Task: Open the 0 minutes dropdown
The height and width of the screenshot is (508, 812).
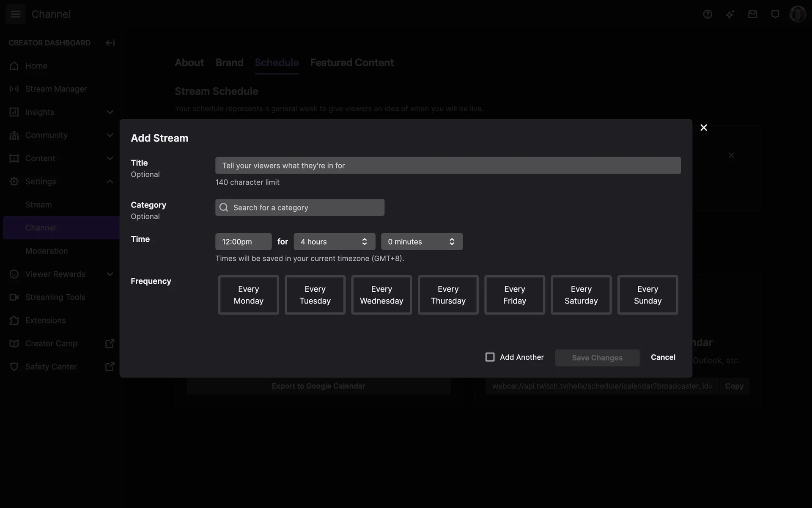Action: pos(422,242)
